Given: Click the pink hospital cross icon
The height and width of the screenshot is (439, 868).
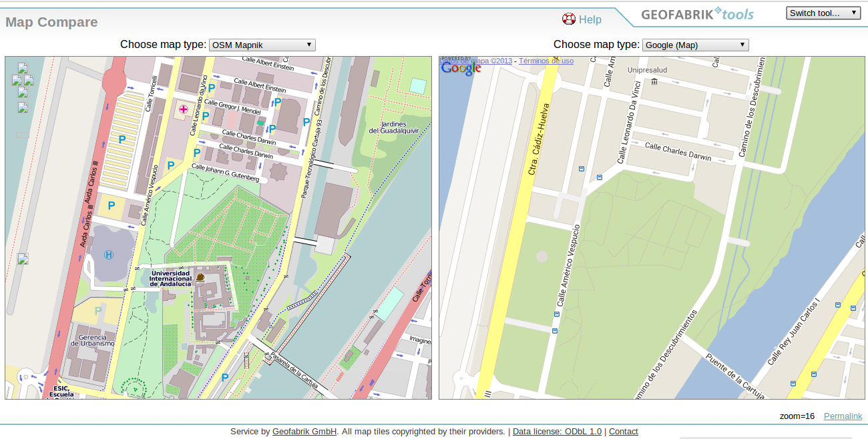Looking at the screenshot, I should coord(183,108).
